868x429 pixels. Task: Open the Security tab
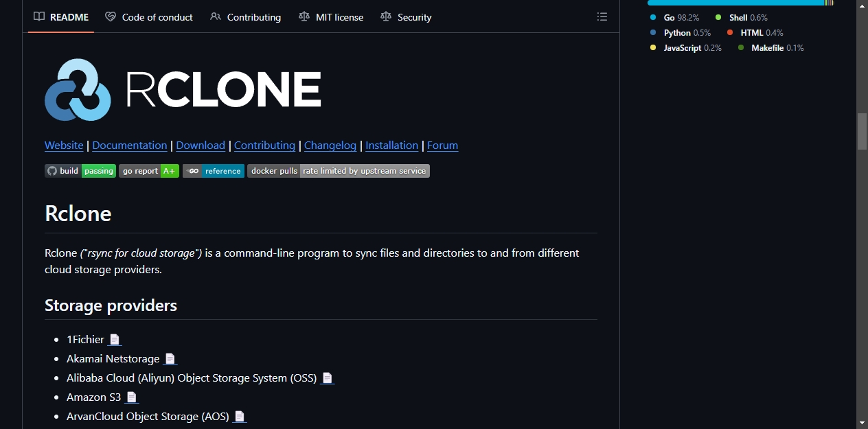(x=406, y=17)
